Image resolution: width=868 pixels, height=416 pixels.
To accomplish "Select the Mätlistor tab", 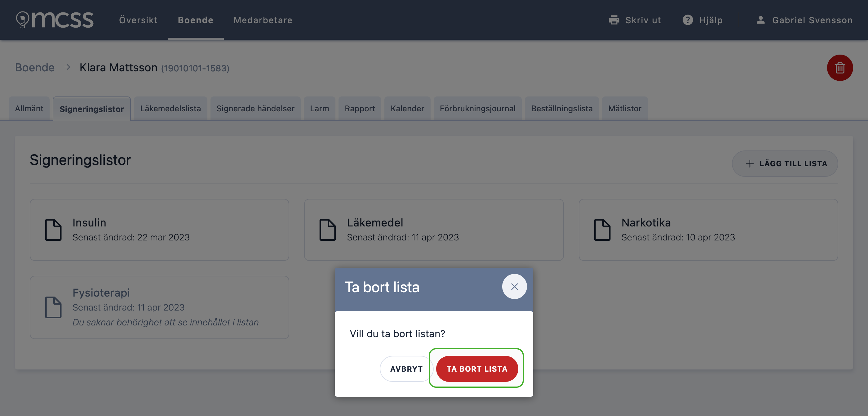I will (625, 108).
